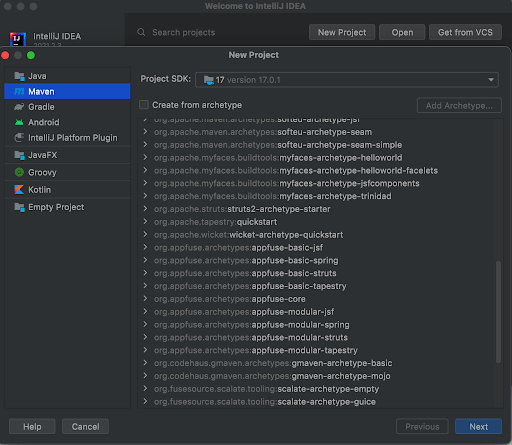
Task: Click Open button in Welcome window
Action: (402, 32)
